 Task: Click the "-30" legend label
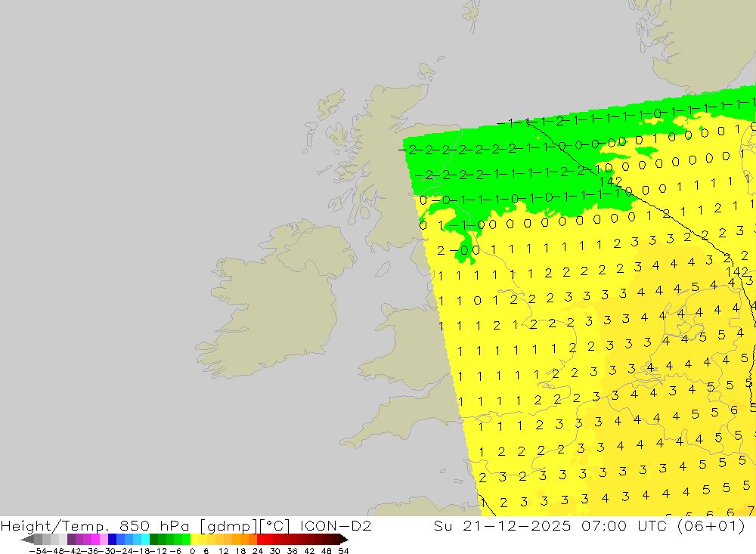107,551
